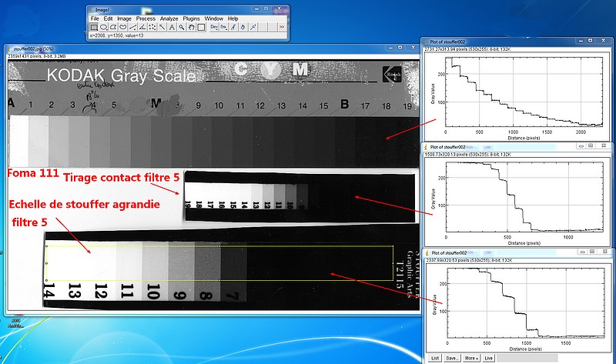Select the Text tool
Screen dimensions: 616x364
[x=172, y=27]
